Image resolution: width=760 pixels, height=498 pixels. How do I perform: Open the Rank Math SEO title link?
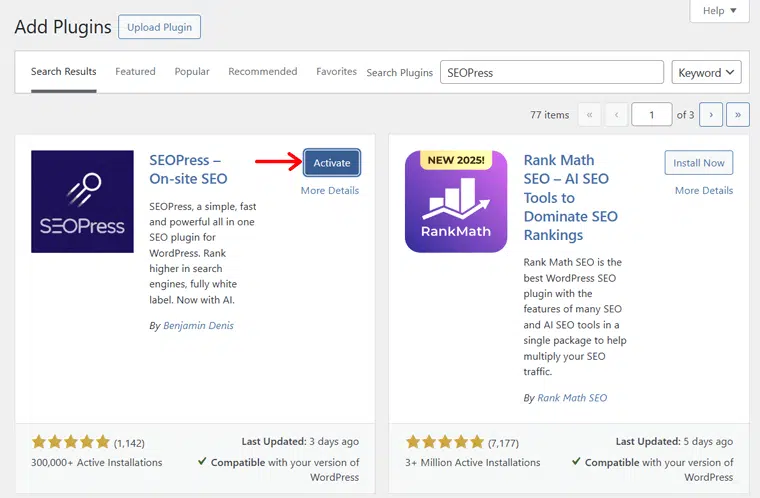(570, 197)
